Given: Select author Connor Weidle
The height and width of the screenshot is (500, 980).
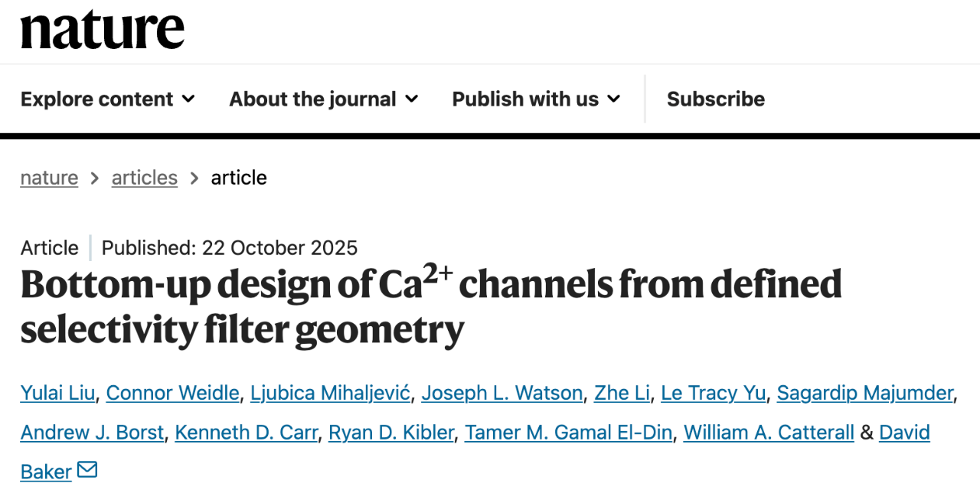Looking at the screenshot, I should tap(172, 393).
